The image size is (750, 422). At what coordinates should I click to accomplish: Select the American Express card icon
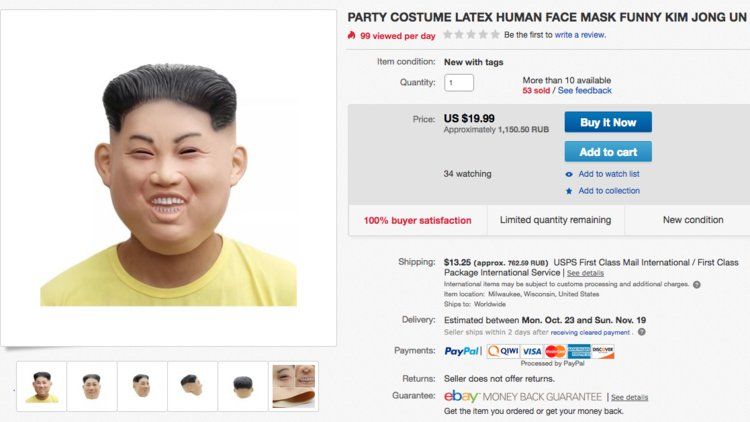[x=579, y=351]
